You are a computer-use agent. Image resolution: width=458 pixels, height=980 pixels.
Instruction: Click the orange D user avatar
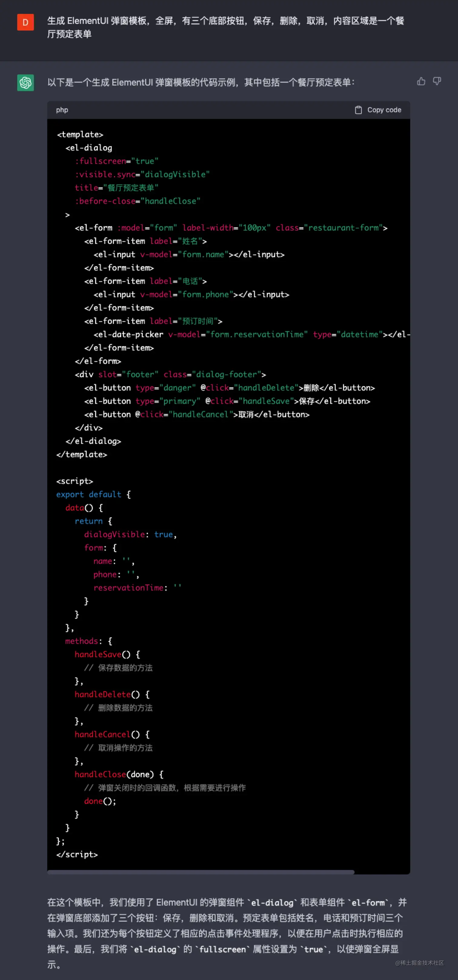(x=25, y=22)
